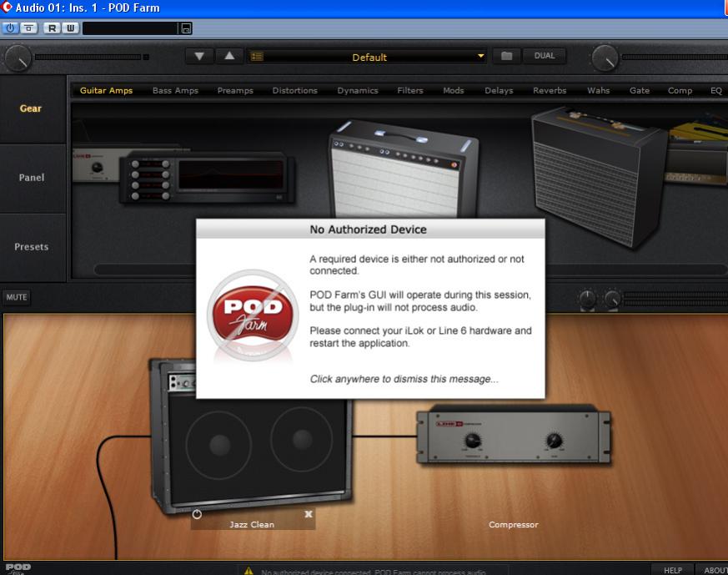Click the Cubase Write automation (W) button
The height and width of the screenshot is (575, 728).
(70, 28)
